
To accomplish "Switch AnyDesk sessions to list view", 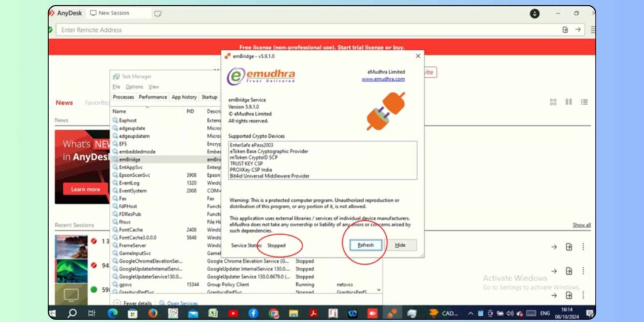I will 584,102.
